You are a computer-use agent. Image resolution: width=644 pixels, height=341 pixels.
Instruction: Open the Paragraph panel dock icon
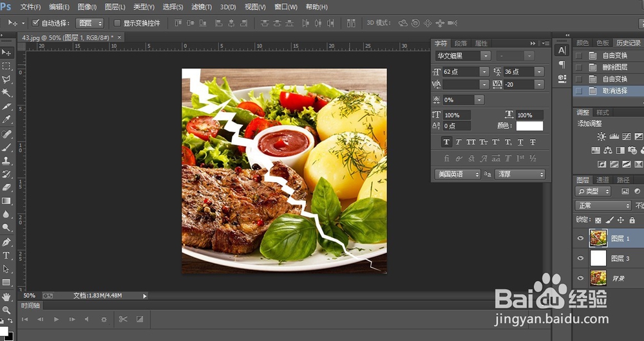(562, 64)
